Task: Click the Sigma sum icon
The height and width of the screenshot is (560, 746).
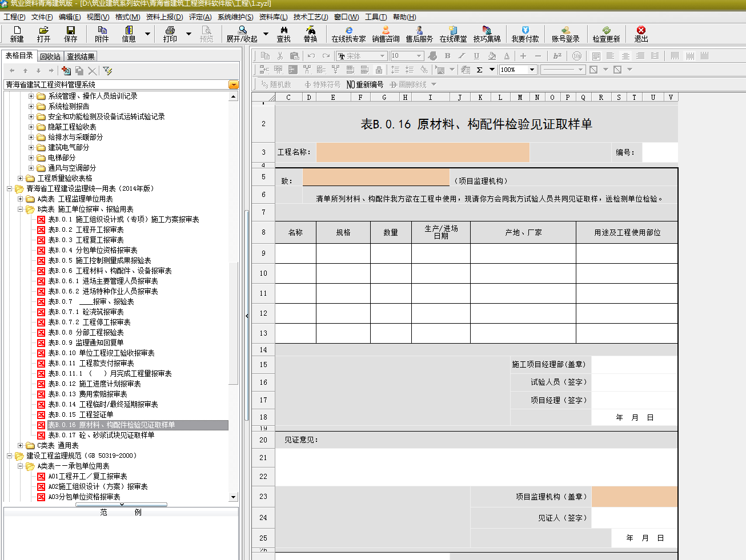Action: click(479, 70)
